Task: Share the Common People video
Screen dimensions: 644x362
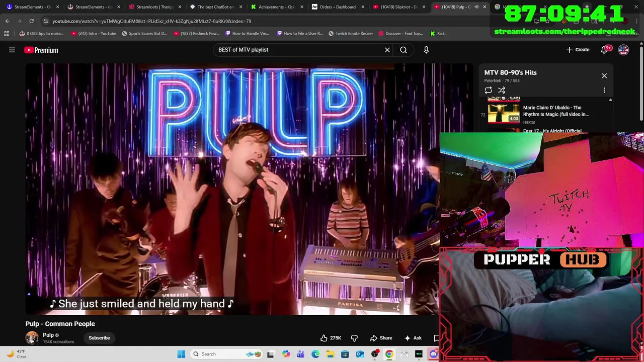Action: 381,338
